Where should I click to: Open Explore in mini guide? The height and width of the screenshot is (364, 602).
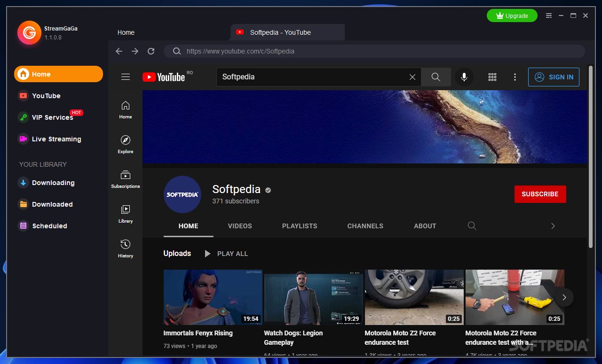point(126,145)
